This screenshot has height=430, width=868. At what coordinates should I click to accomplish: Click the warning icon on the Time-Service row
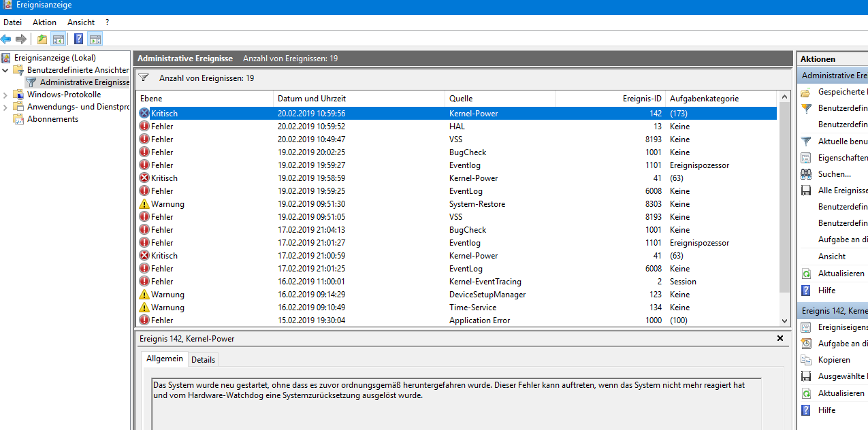[144, 308]
